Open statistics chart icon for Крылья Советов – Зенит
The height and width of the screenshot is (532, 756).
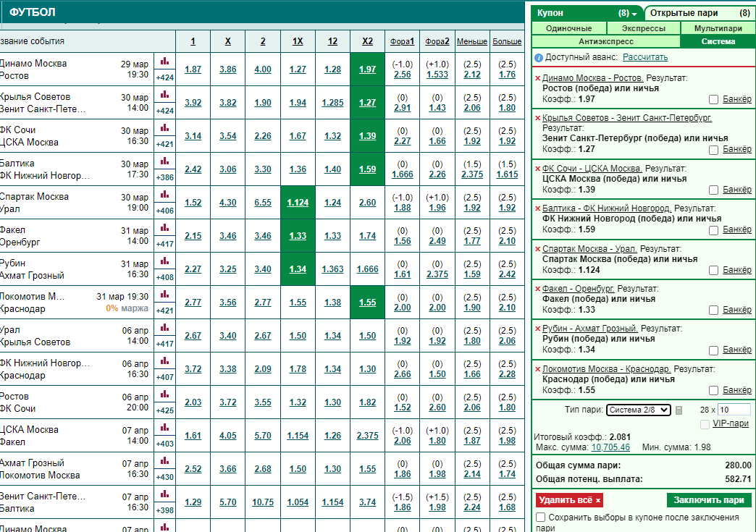pyautogui.click(x=165, y=94)
